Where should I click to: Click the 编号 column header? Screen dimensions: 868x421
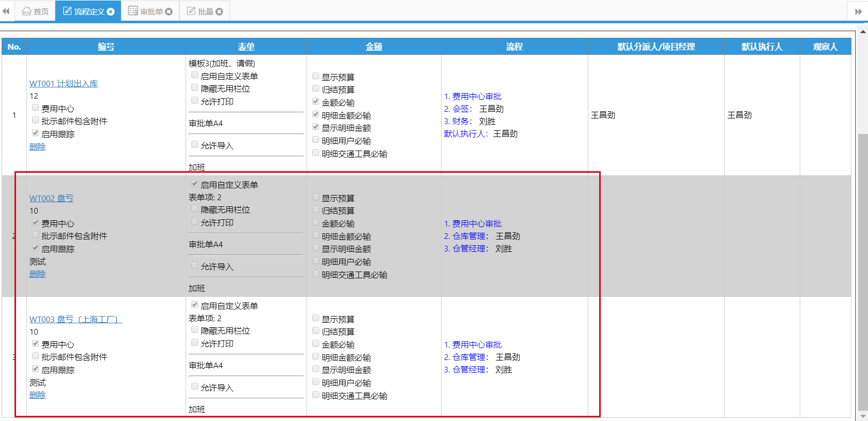pos(106,47)
